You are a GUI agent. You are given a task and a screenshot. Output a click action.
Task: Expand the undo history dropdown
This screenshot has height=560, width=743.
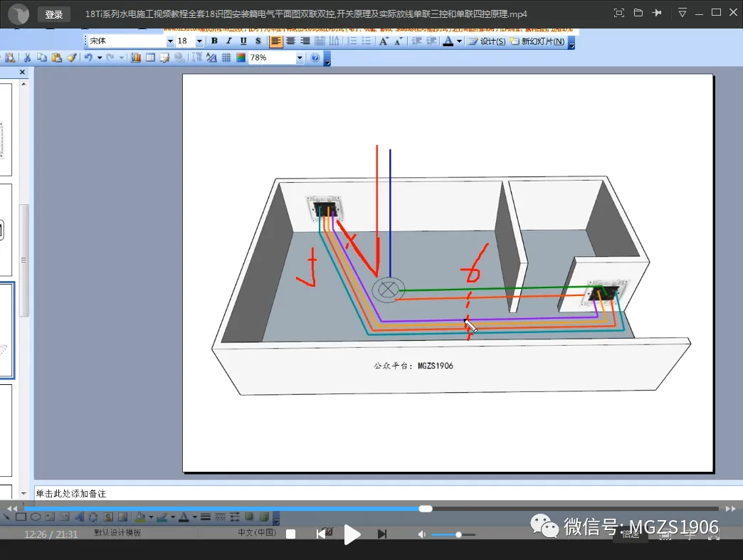click(100, 58)
